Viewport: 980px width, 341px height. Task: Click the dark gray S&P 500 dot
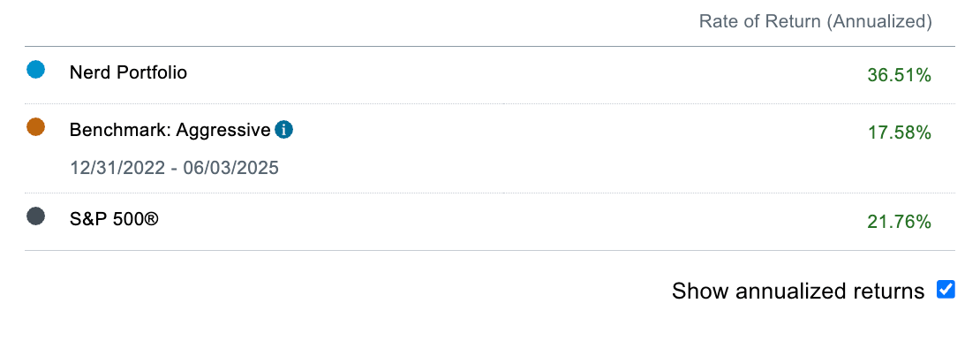tap(35, 216)
